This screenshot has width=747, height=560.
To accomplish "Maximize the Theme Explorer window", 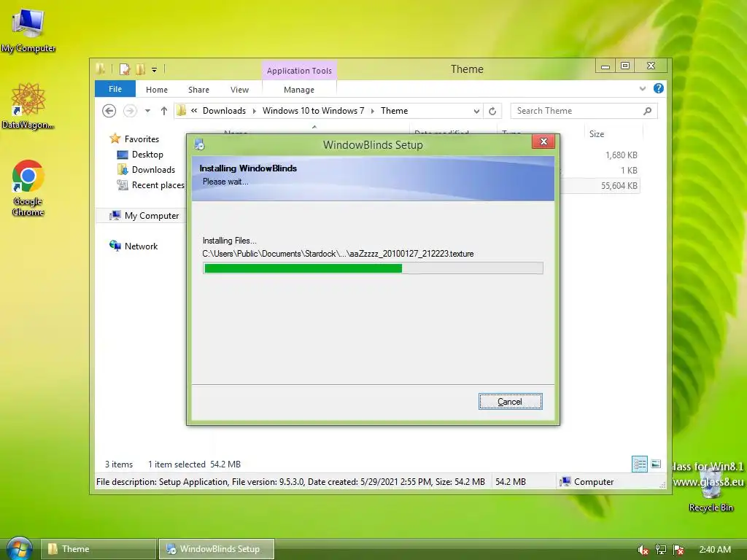I will tap(625, 66).
